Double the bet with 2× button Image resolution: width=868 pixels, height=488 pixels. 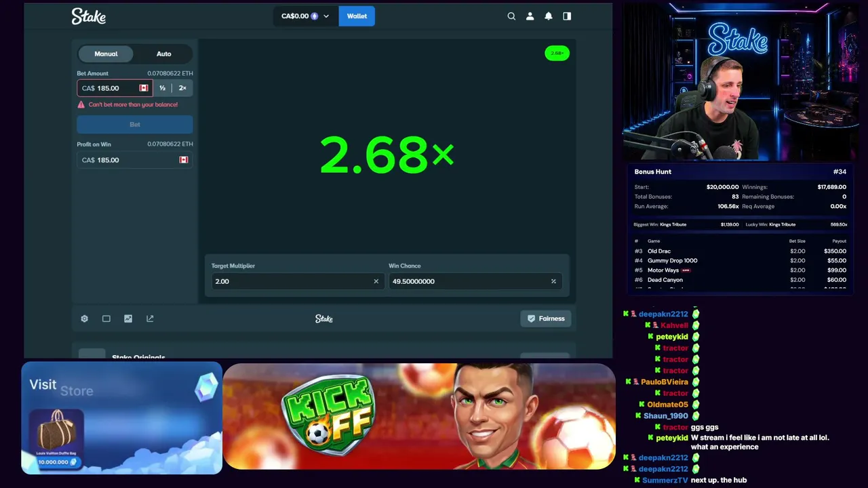click(182, 88)
